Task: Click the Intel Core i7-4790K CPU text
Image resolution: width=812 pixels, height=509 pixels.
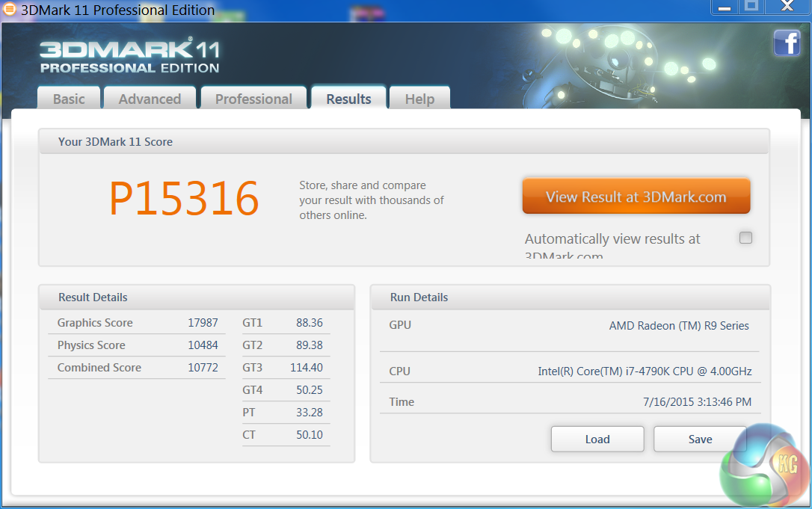Action: 645,371
